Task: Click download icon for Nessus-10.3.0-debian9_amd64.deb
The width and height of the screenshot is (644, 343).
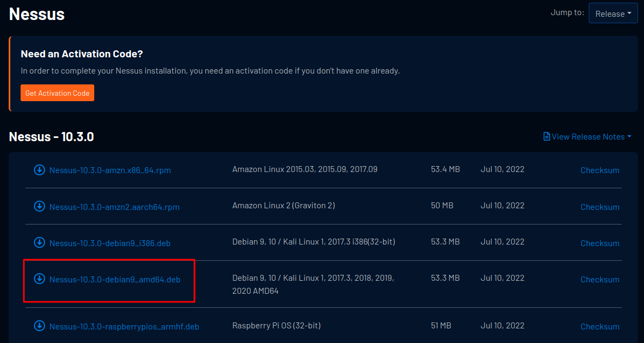Action: tap(40, 279)
